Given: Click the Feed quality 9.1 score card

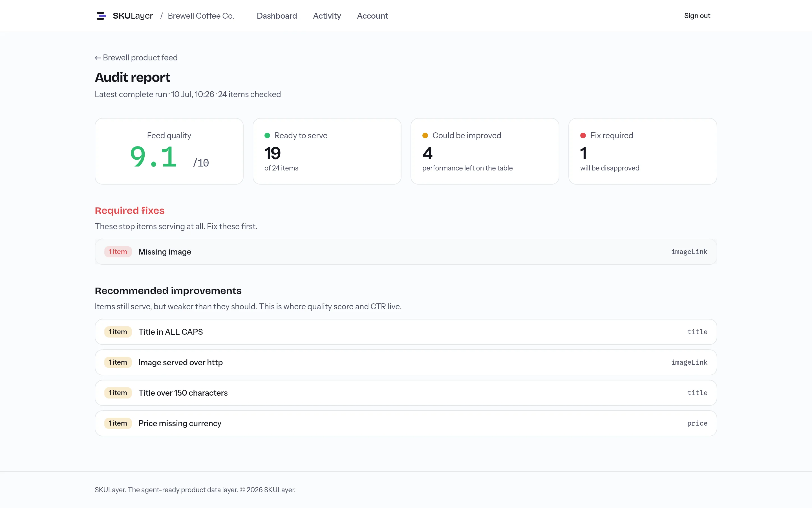Looking at the screenshot, I should pyautogui.click(x=169, y=151).
